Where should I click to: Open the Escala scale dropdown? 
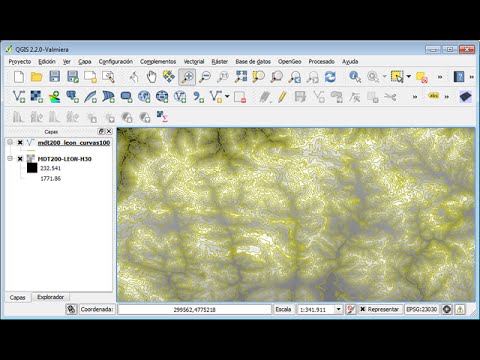click(x=339, y=309)
